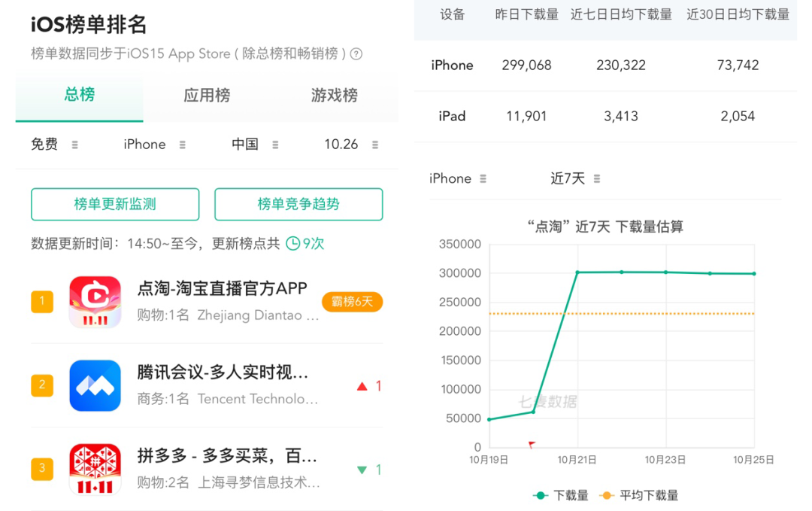
Task: Click the 榜单竞争趋势 button
Action: tap(298, 204)
